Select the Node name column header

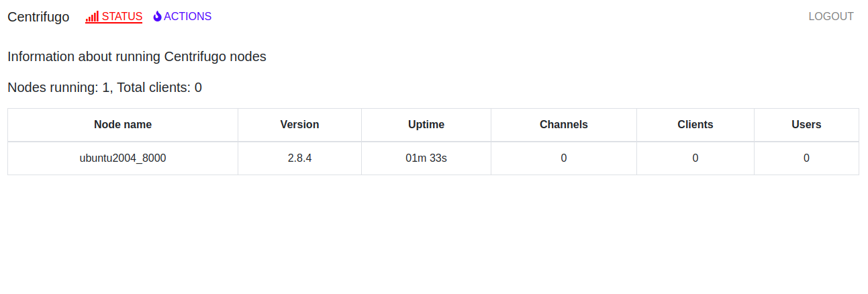[x=123, y=125]
